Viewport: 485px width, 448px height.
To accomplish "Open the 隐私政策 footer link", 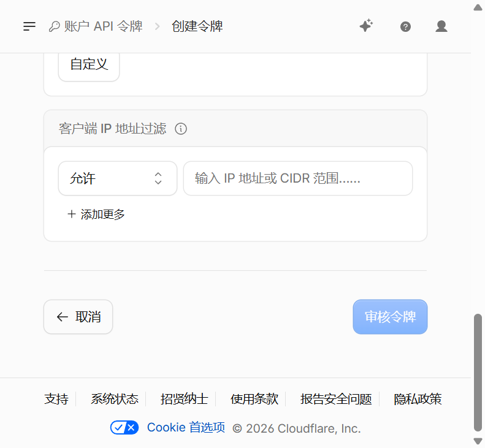I will [418, 399].
